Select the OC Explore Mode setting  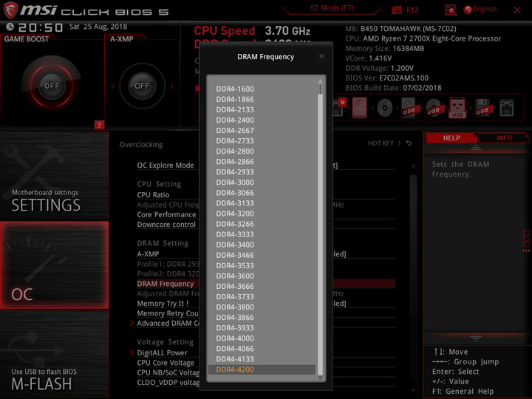click(166, 166)
